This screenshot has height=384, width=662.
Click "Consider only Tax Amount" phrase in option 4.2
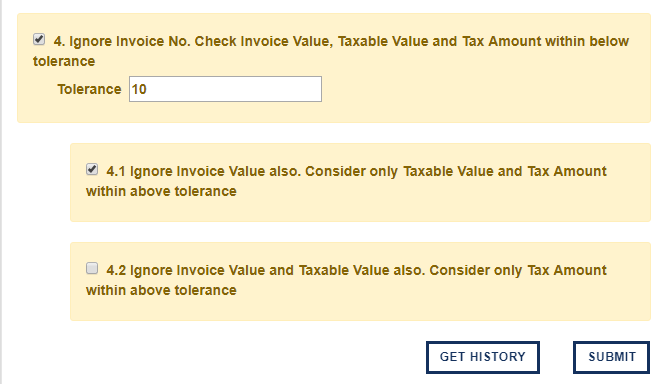click(x=518, y=270)
